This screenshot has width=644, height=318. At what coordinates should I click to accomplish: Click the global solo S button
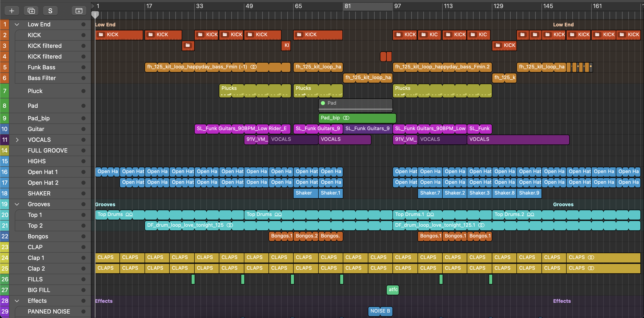[x=50, y=11]
